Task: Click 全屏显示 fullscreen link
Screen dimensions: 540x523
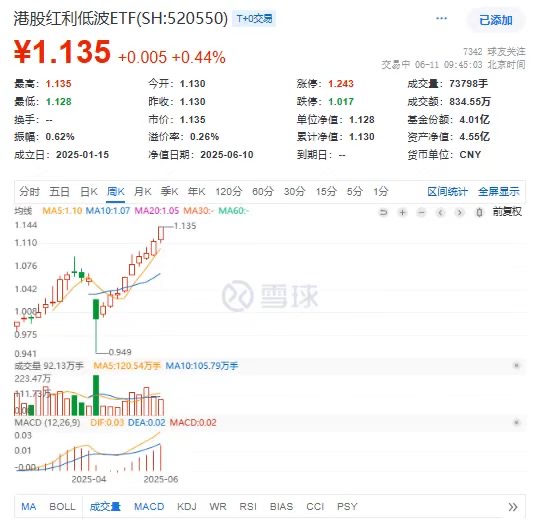Action: tap(499, 191)
